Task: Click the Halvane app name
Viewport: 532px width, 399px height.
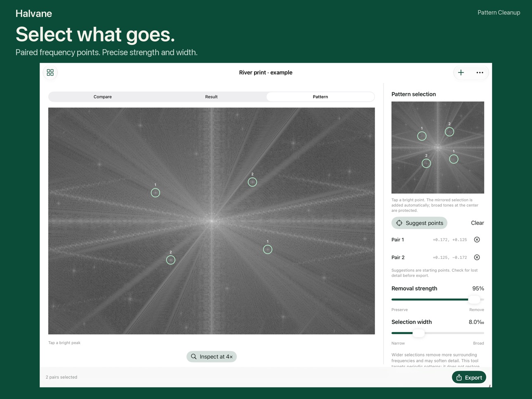Action: tap(34, 14)
